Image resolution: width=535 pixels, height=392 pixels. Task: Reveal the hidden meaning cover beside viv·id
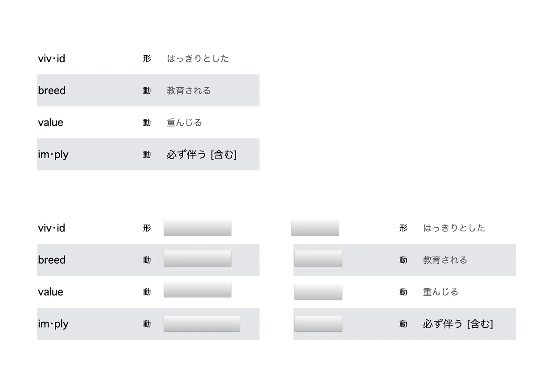198,228
